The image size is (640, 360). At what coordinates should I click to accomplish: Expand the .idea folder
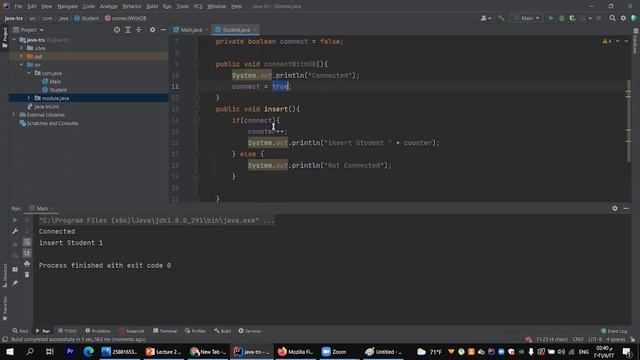click(21, 48)
